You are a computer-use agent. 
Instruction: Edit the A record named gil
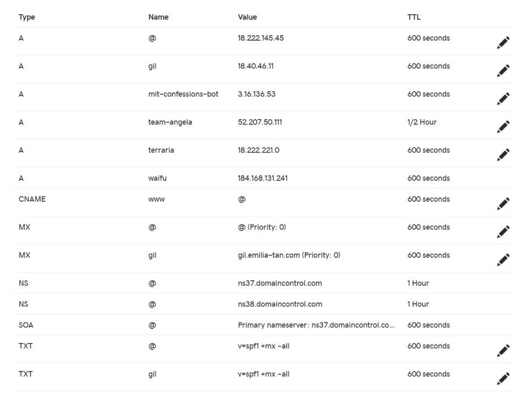503,71
